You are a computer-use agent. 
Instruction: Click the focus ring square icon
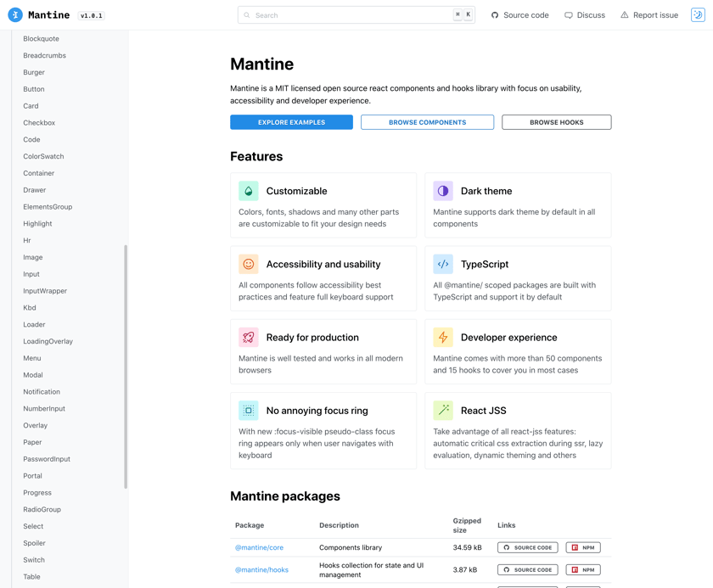coord(248,411)
